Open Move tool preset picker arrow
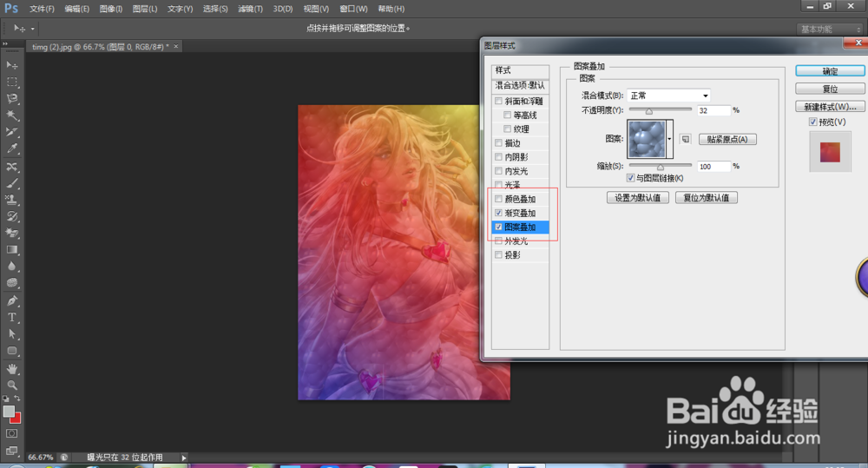The height and width of the screenshot is (468, 868). (33, 29)
